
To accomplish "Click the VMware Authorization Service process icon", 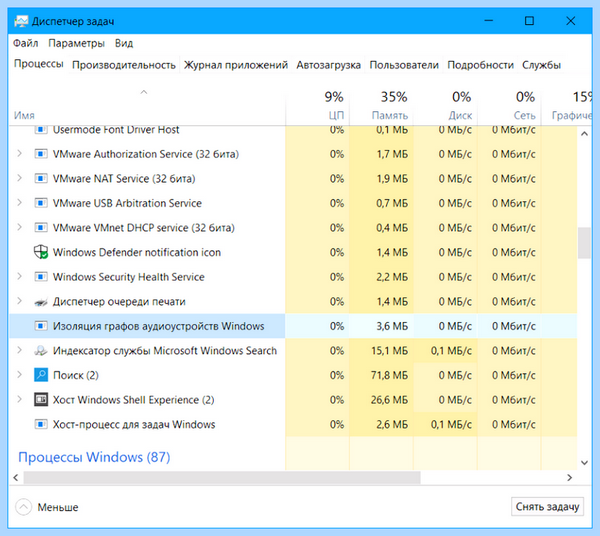I will pos(41,154).
